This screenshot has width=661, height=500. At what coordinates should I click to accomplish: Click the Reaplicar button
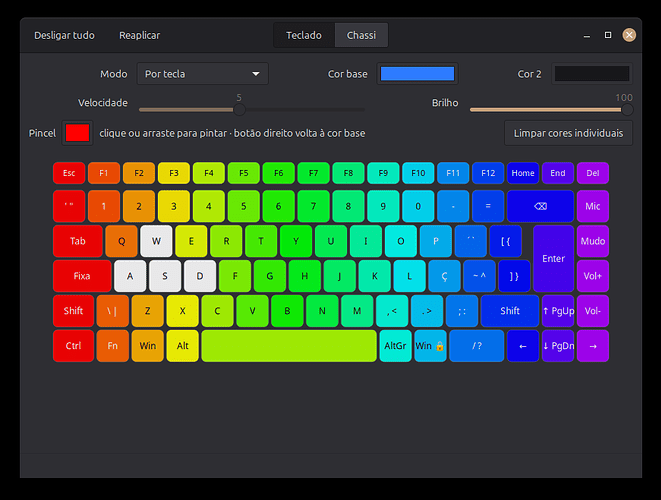(140, 35)
